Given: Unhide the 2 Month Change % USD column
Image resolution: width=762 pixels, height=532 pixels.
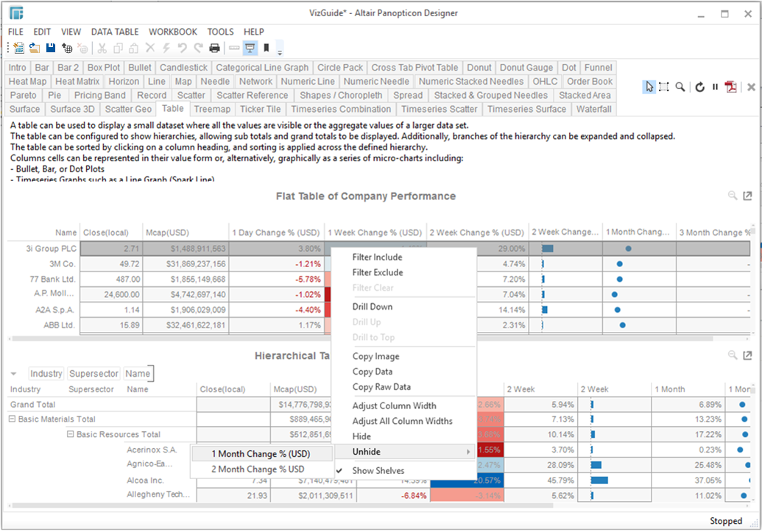Looking at the screenshot, I should click(x=258, y=469).
